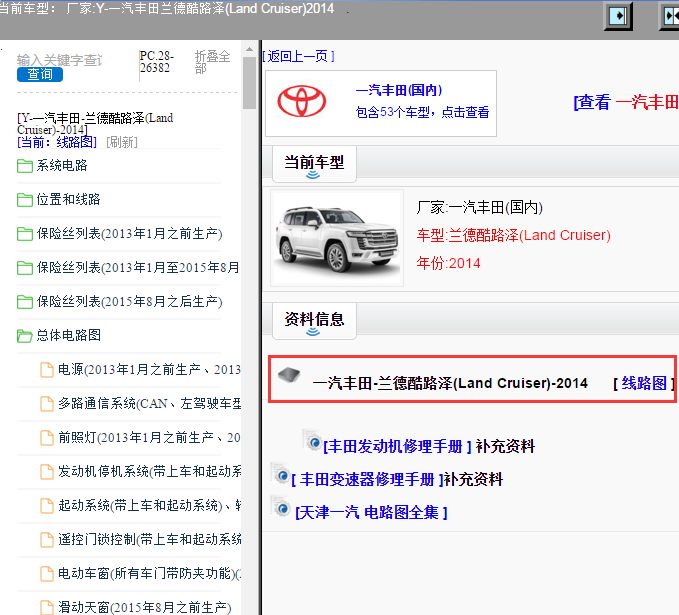Collapse the 资料信息 section tab

314,321
